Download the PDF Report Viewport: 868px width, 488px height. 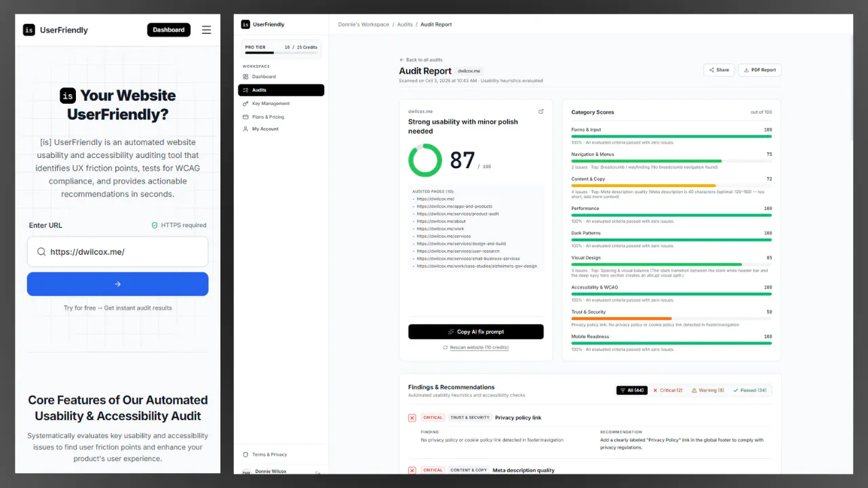759,70
